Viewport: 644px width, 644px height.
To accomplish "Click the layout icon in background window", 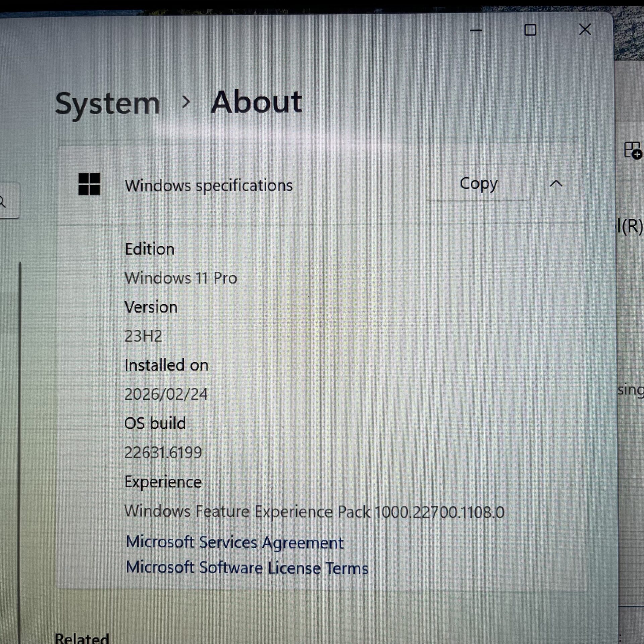I will pyautogui.click(x=633, y=150).
